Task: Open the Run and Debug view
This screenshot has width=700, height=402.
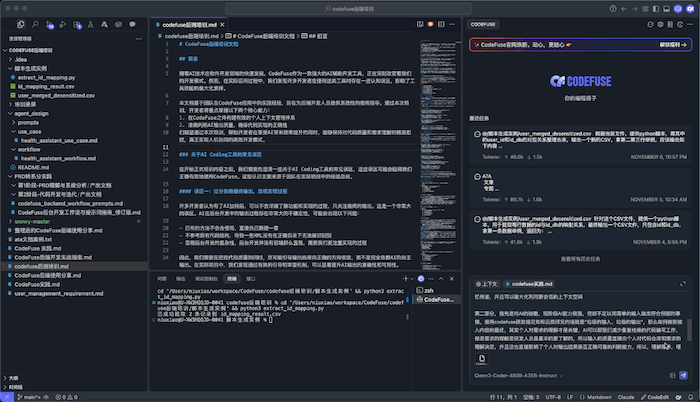Action: [x=63, y=25]
